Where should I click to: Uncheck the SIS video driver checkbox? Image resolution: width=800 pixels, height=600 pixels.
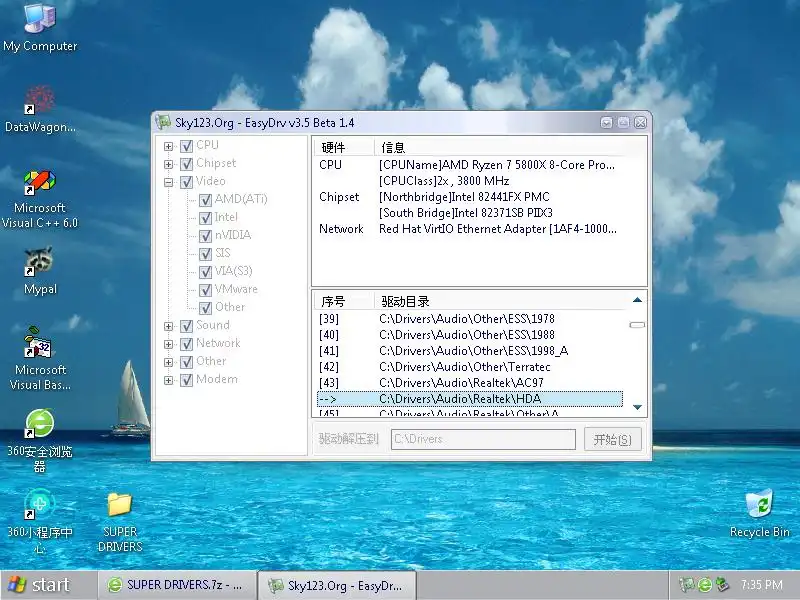(x=205, y=254)
